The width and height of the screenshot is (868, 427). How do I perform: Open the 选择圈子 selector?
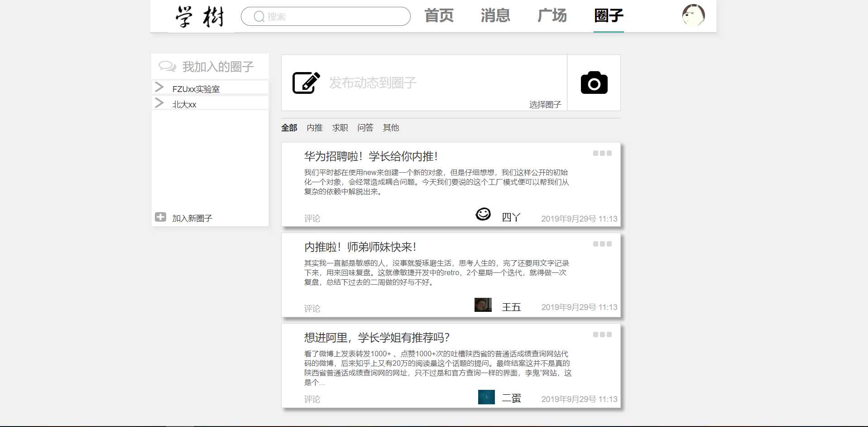[545, 105]
